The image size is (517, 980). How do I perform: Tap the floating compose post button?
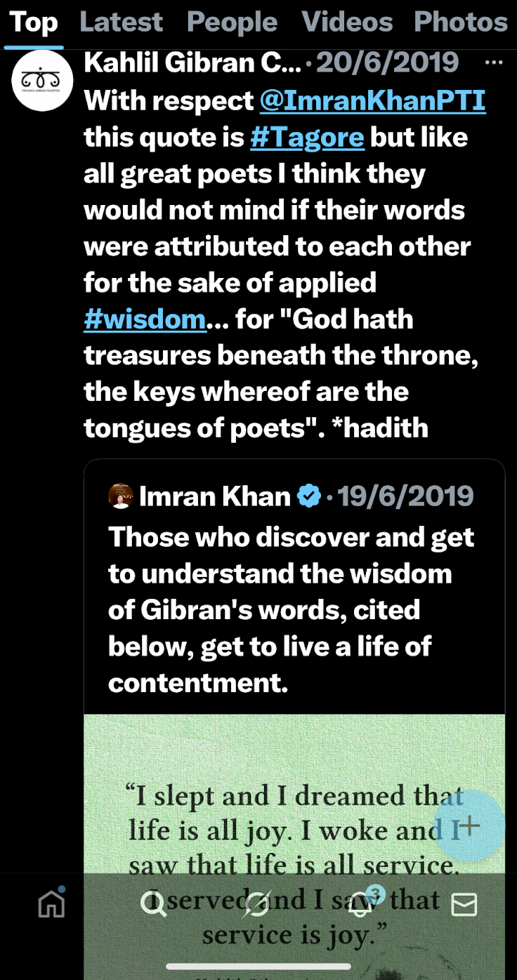pos(469,826)
